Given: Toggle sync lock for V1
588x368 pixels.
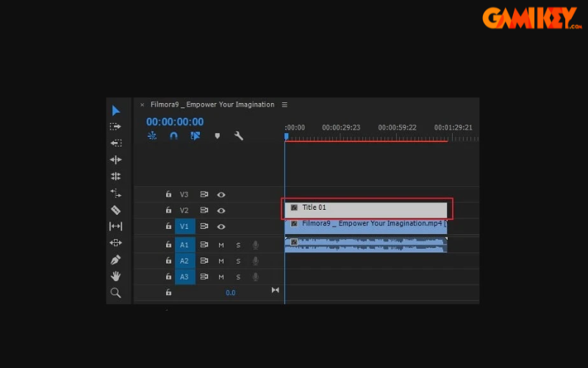Looking at the screenshot, I should [204, 226].
